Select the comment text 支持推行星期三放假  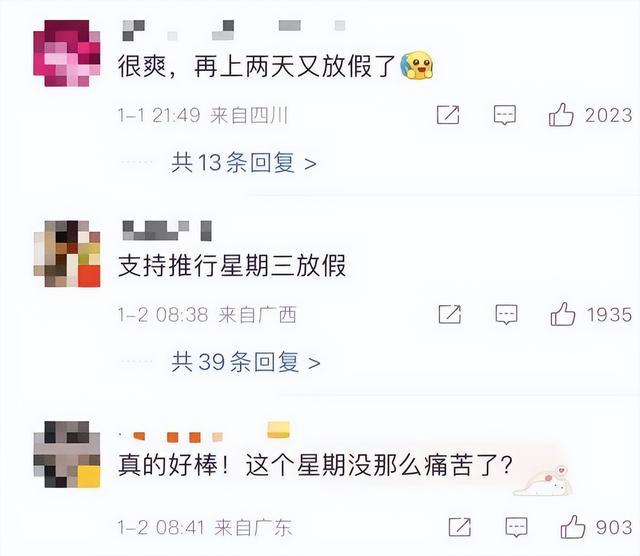232,266
